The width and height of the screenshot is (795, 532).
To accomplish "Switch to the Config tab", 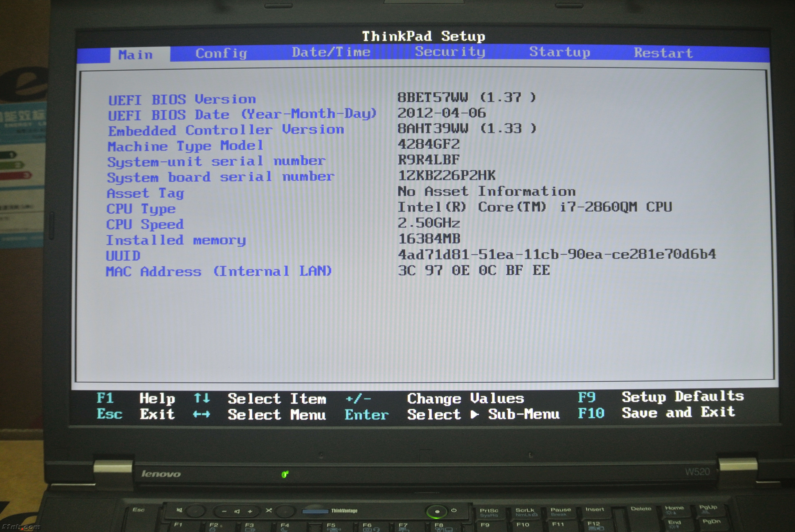I will pos(221,53).
